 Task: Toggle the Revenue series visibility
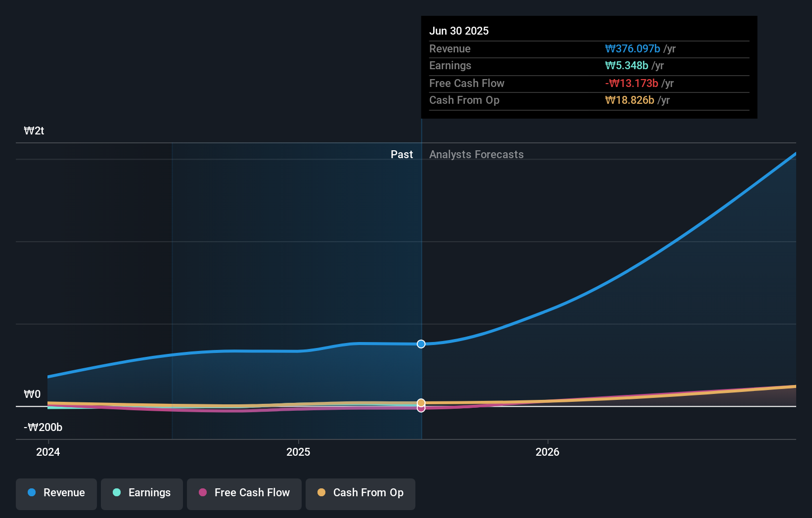click(56, 493)
